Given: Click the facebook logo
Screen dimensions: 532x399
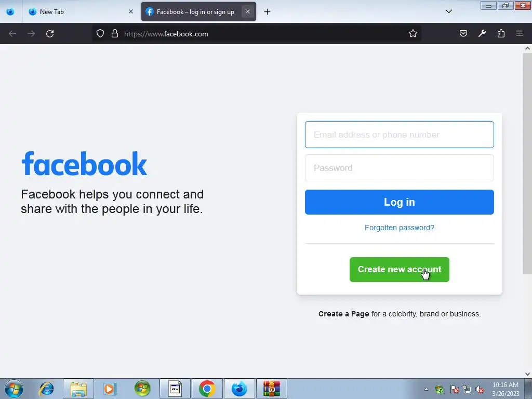Looking at the screenshot, I should coord(84,164).
